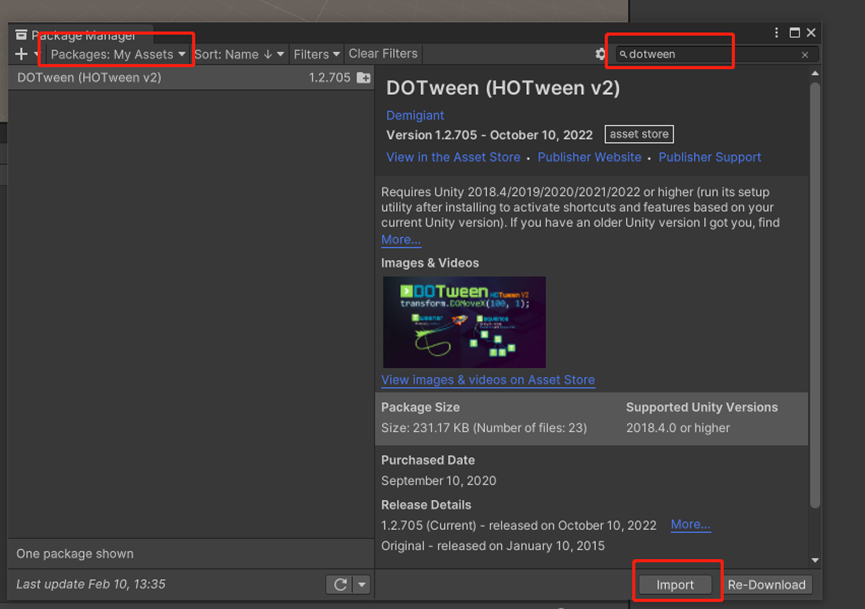The width and height of the screenshot is (865, 609).
Task: Open the Demigiant publisher link
Action: (415, 115)
